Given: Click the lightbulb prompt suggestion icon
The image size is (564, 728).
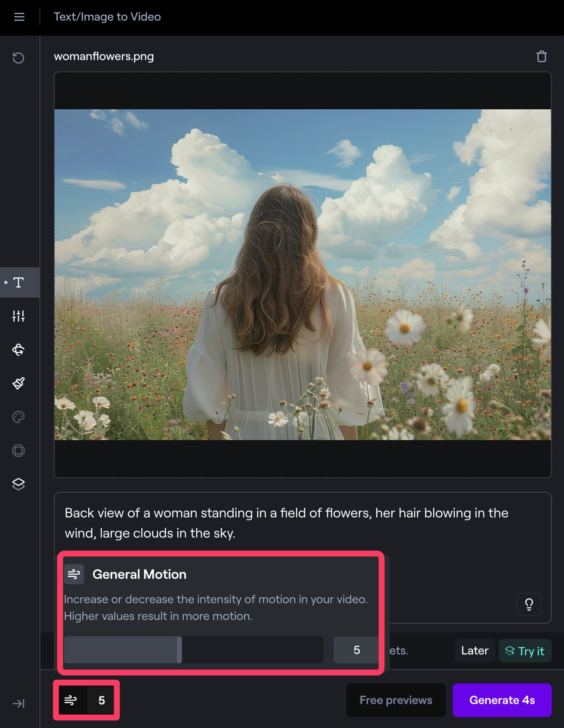Looking at the screenshot, I should (529, 604).
